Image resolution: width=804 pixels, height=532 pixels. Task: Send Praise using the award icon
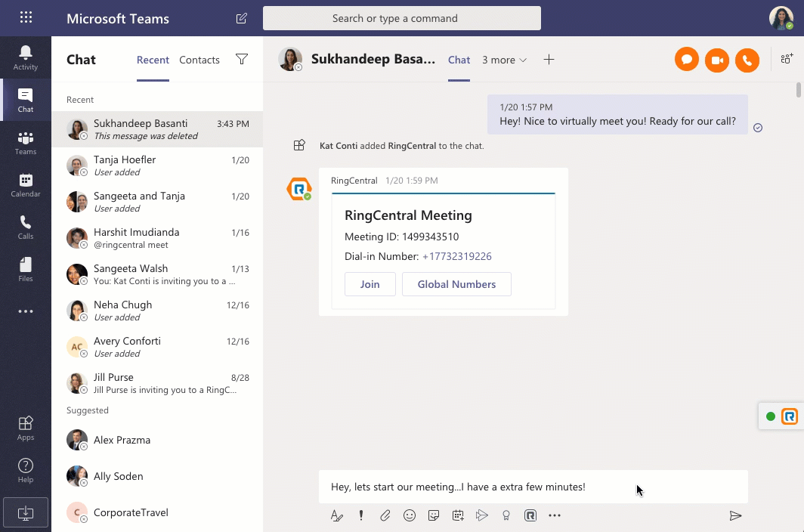pos(506,515)
